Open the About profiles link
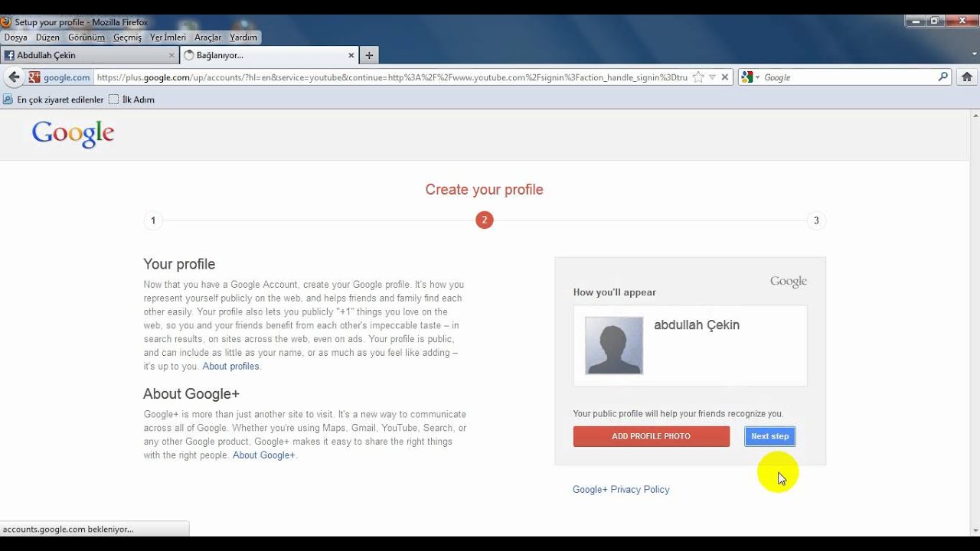980x551 pixels. tap(230, 367)
